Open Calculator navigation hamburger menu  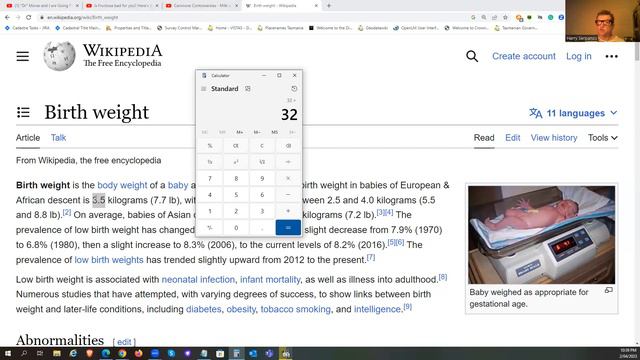click(204, 89)
